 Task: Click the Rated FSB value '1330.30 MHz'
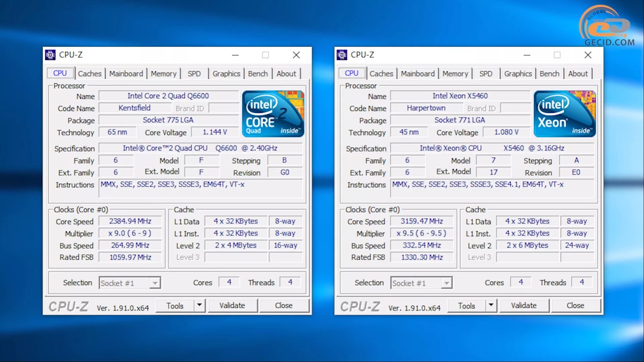click(x=422, y=257)
